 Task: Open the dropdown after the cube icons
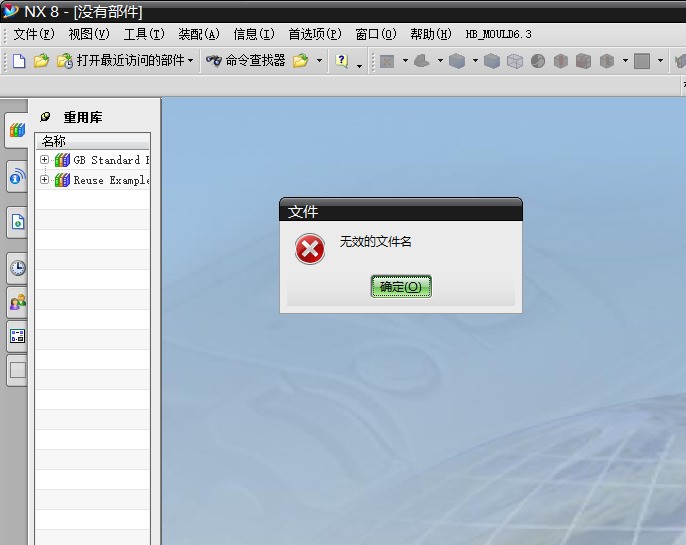click(x=625, y=60)
